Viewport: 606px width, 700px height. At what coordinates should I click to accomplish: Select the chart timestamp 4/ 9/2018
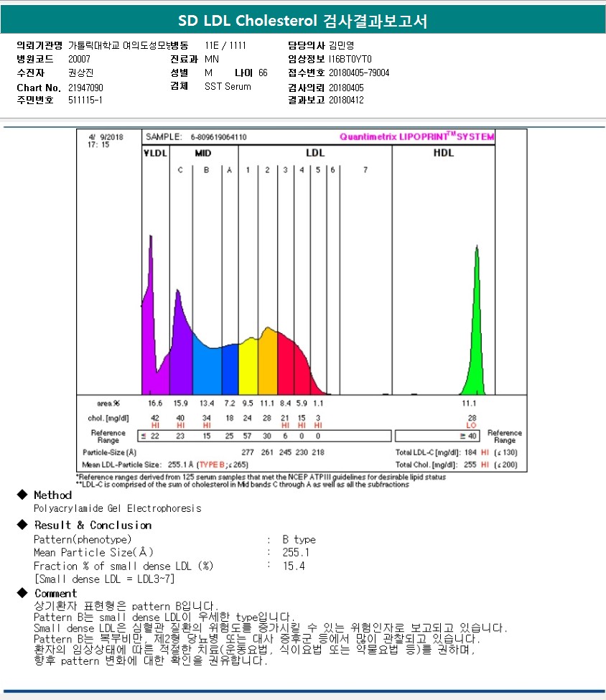pos(106,137)
